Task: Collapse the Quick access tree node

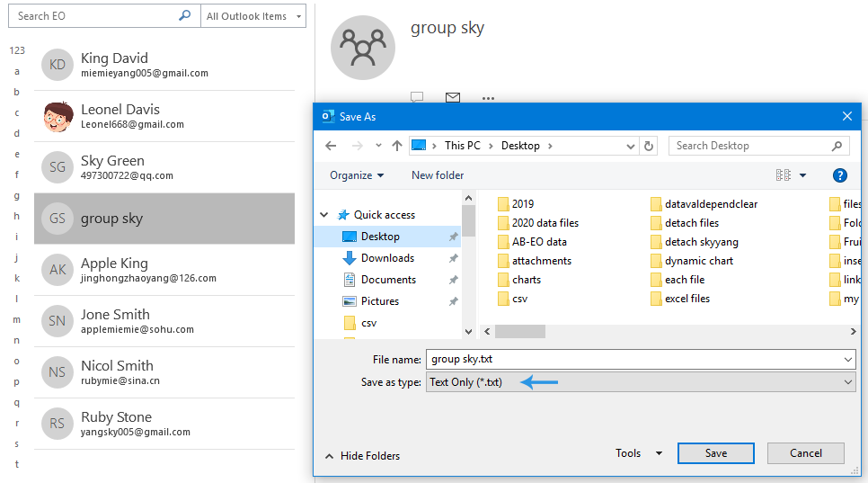Action: [324, 215]
